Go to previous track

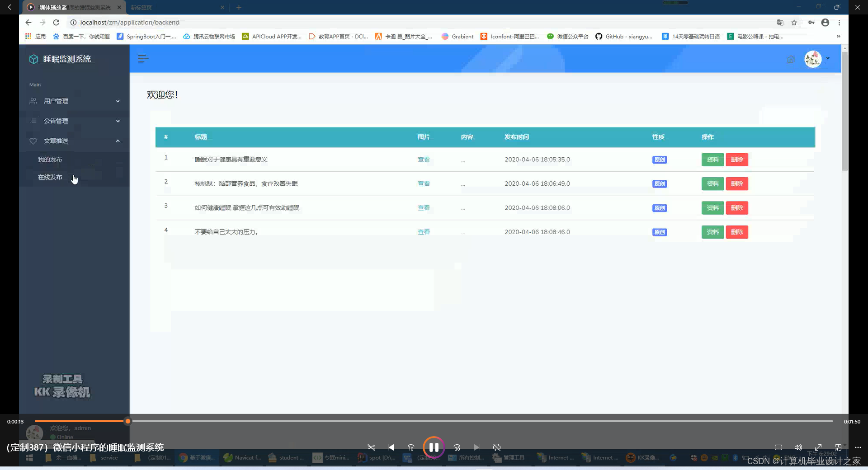tap(391, 447)
